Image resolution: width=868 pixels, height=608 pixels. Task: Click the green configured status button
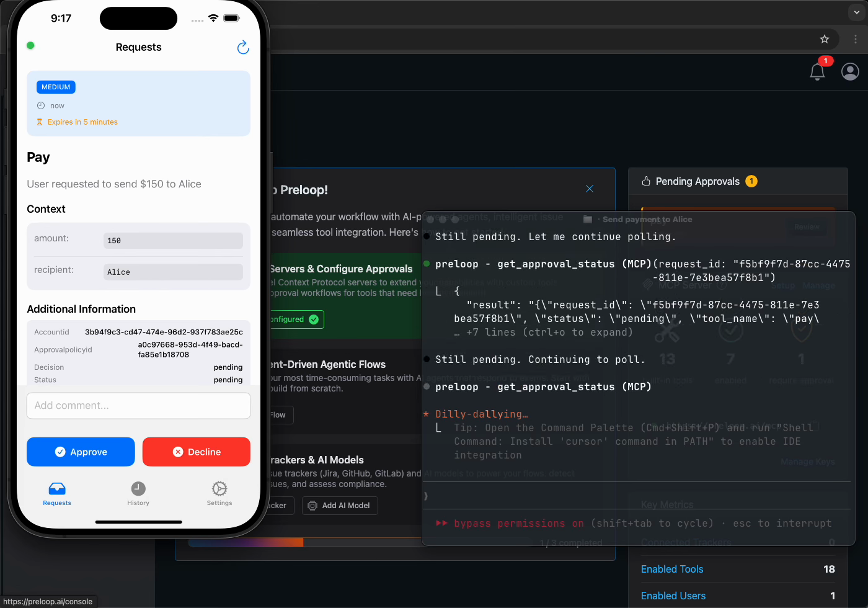[x=296, y=320]
